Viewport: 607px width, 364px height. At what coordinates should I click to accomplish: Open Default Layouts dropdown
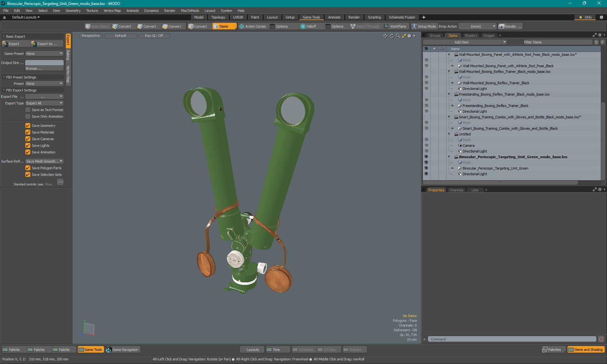coord(26,17)
